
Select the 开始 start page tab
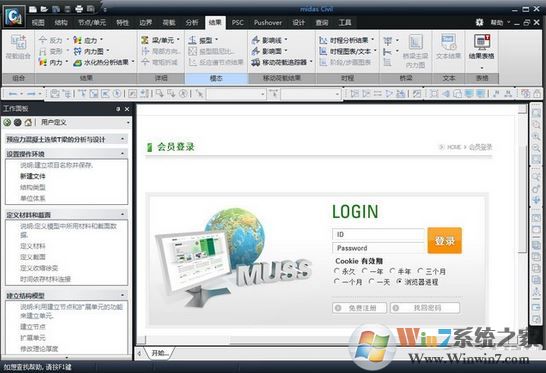tap(160, 353)
